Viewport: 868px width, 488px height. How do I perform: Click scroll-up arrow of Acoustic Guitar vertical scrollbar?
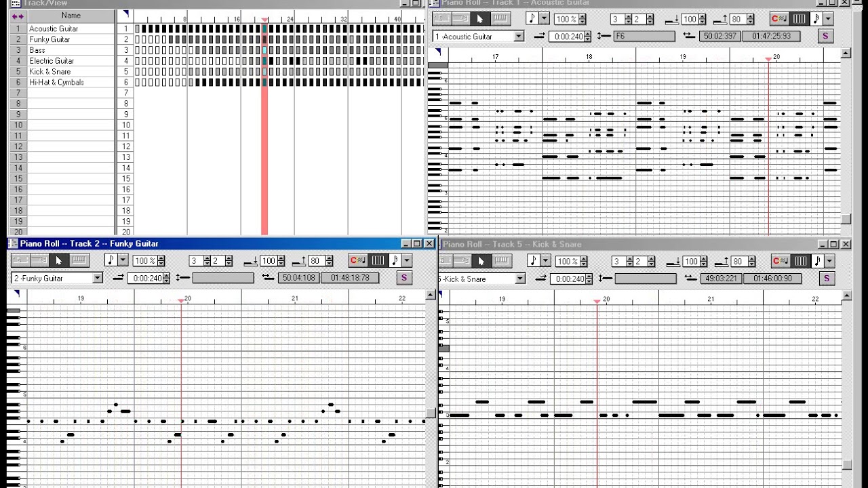point(846,52)
